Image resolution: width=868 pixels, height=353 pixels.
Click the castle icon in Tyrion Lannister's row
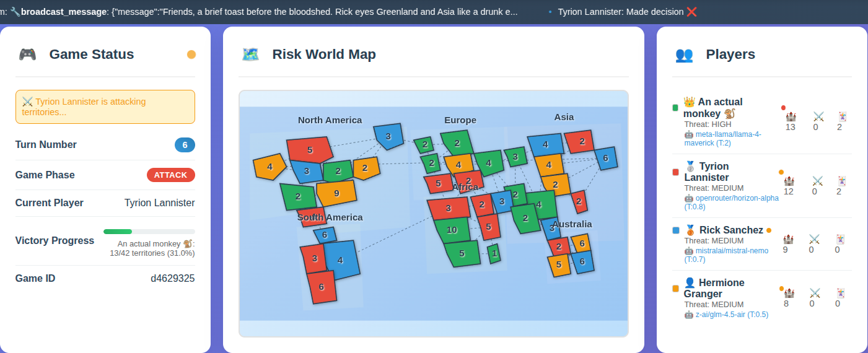(x=789, y=181)
